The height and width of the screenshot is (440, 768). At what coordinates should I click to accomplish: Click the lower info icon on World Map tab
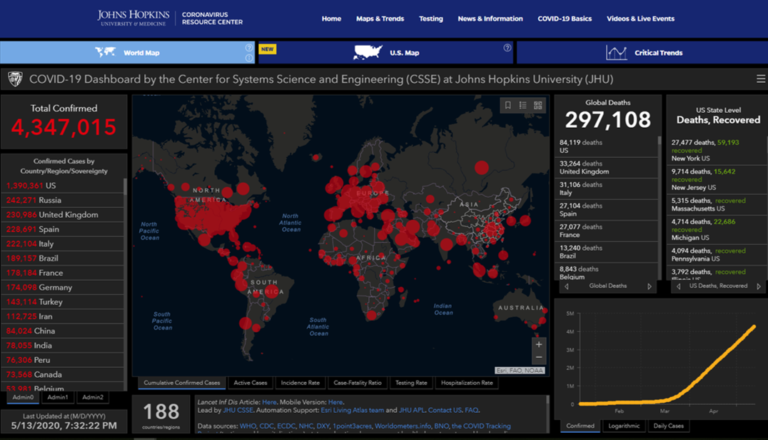point(249,58)
